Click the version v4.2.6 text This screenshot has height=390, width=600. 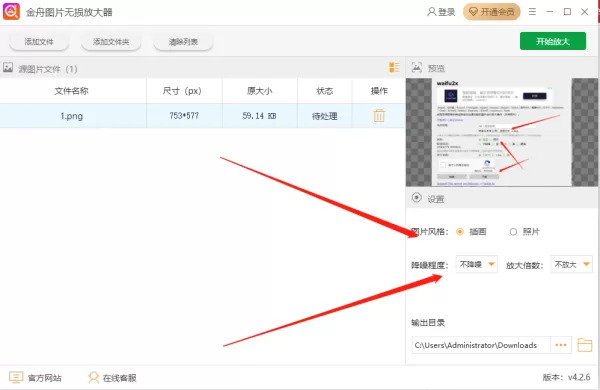pyautogui.click(x=566, y=377)
